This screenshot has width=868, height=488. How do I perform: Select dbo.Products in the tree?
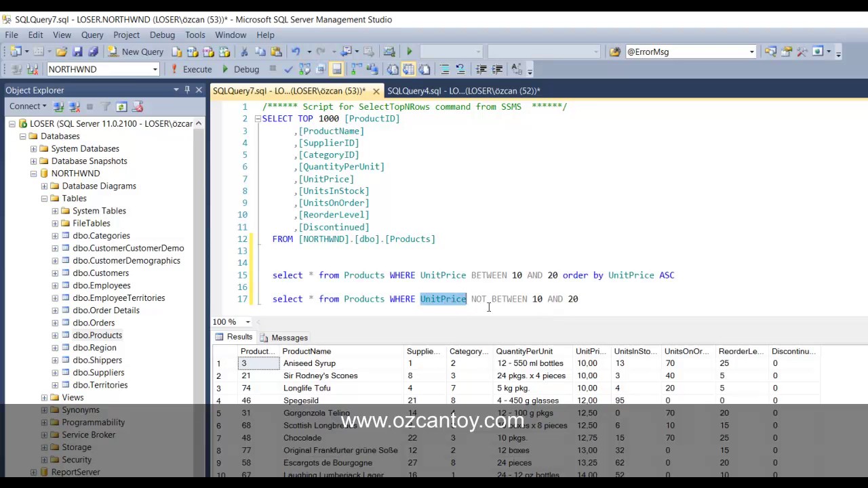click(97, 335)
